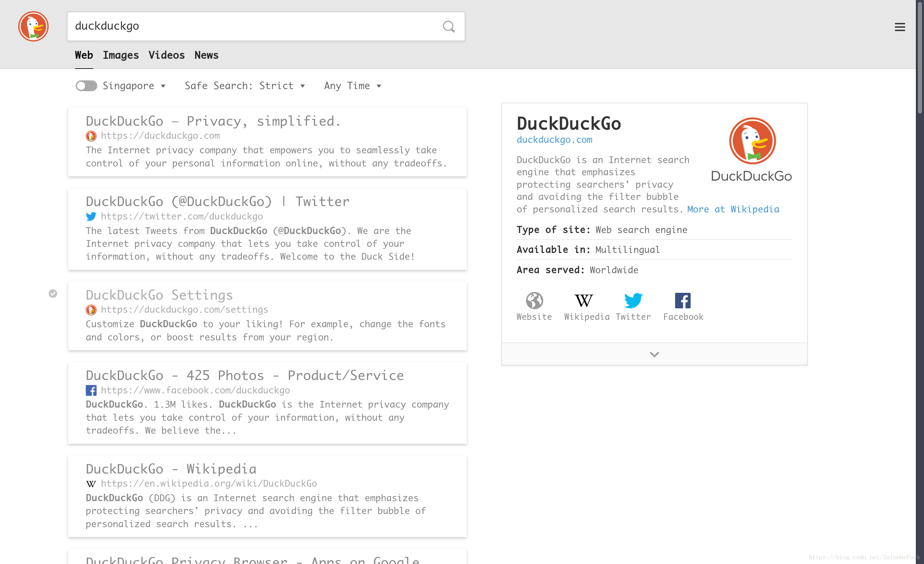This screenshot has height=564, width=924.
Task: Click the magnifying glass search icon
Action: (x=448, y=26)
